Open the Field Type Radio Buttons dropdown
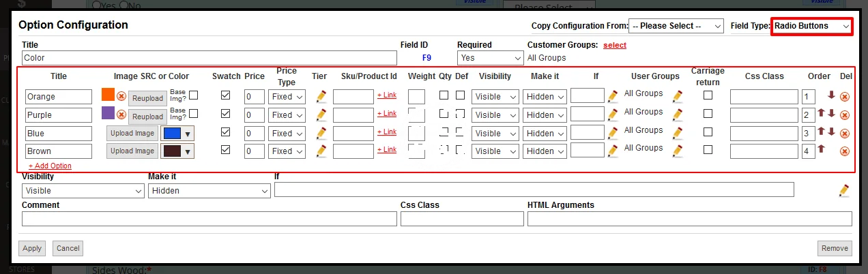The height and width of the screenshot is (274, 868). pos(811,26)
